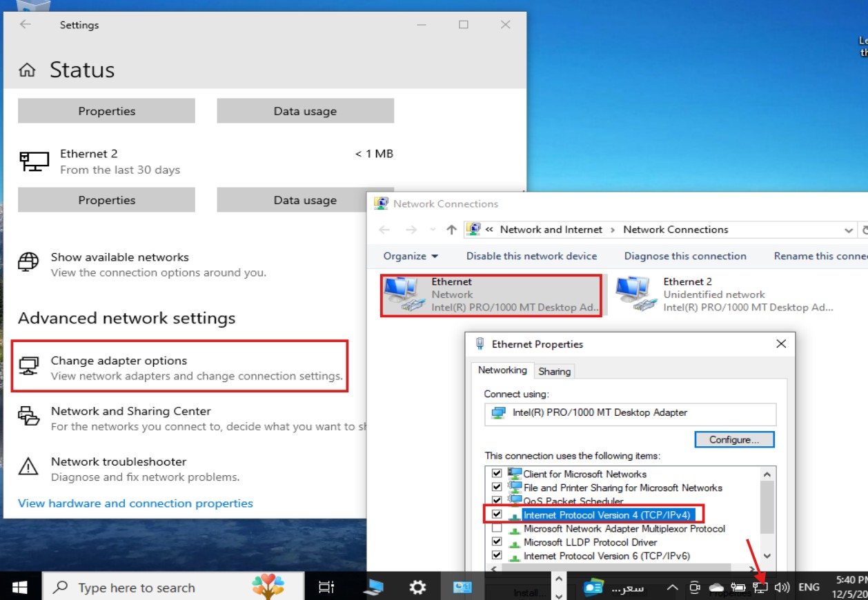Expand the breadcrumb arrow after Network and Internet

pyautogui.click(x=613, y=230)
